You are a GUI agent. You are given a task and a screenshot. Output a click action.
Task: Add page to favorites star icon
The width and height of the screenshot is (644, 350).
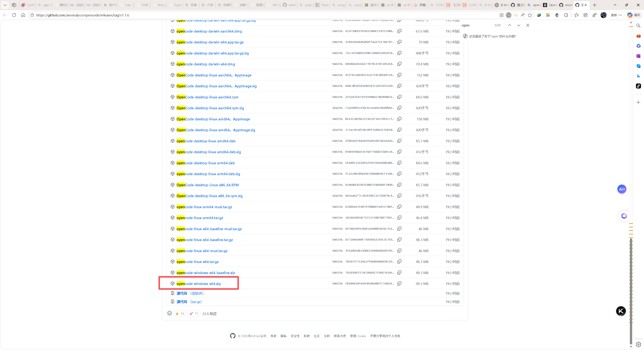click(x=530, y=15)
